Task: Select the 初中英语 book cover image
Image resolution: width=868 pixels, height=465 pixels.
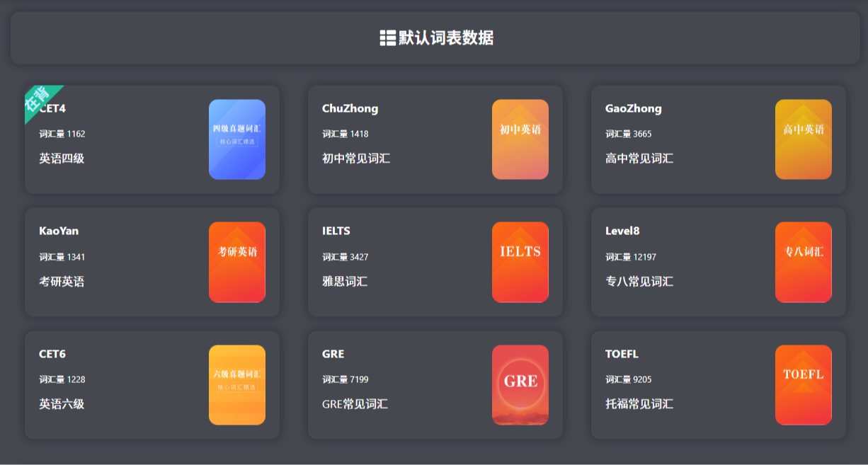Action: coord(520,139)
